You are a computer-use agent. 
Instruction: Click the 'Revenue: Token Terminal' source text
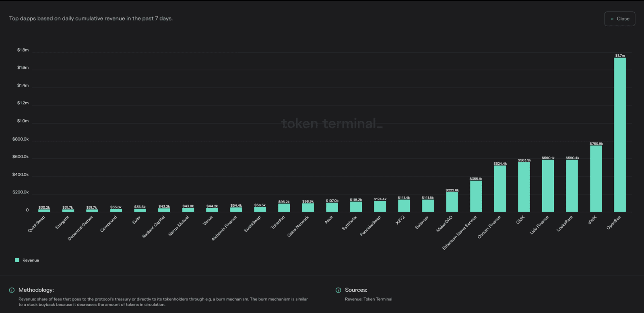point(369,299)
